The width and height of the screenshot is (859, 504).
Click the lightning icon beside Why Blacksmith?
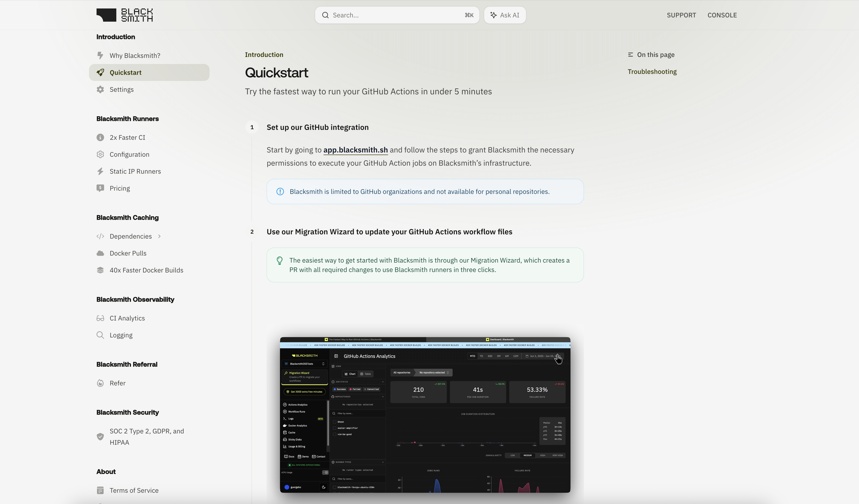tap(100, 56)
